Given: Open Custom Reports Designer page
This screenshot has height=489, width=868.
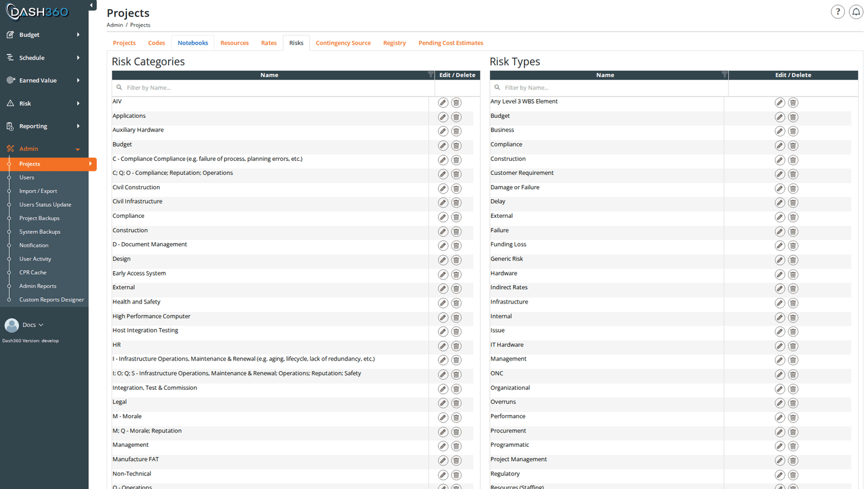Looking at the screenshot, I should 51,300.
